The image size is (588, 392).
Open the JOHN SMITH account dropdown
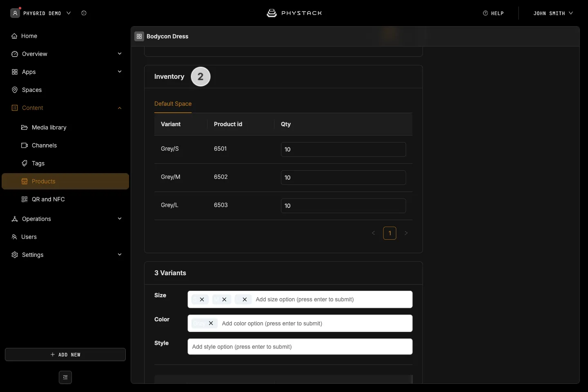pyautogui.click(x=553, y=13)
